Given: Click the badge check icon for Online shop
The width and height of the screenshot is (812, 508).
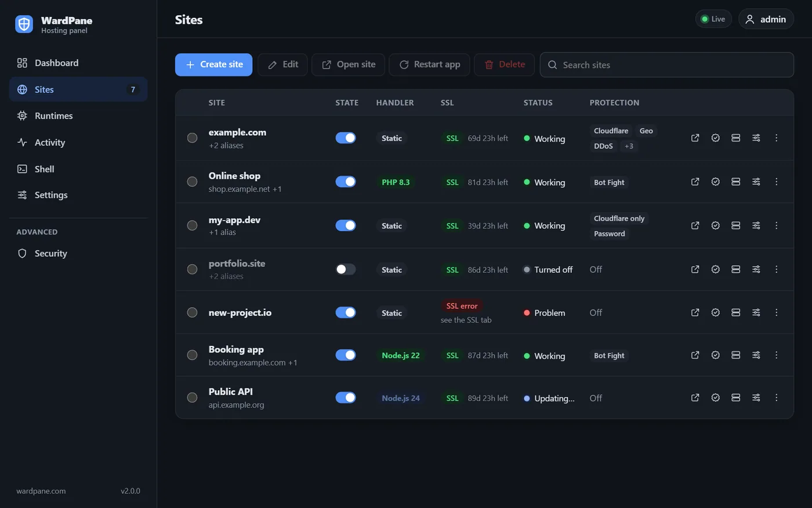Looking at the screenshot, I should click(x=715, y=182).
